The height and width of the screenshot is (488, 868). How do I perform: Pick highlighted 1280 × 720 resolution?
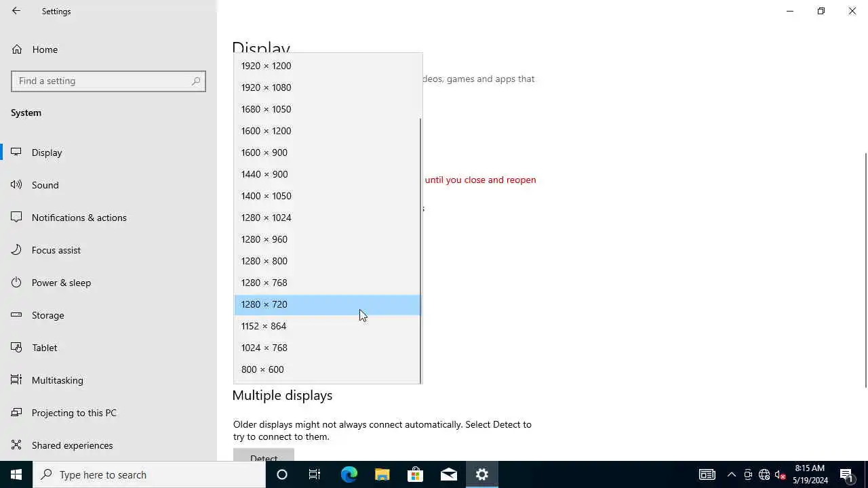pos(328,304)
